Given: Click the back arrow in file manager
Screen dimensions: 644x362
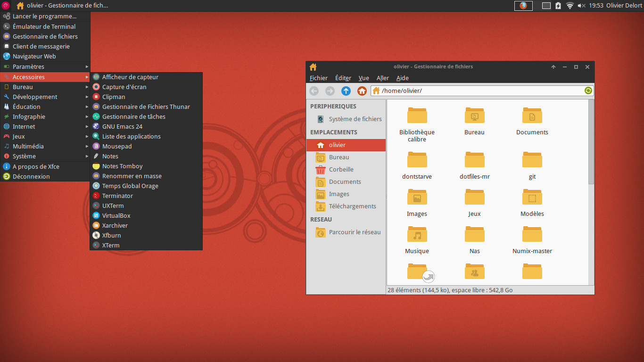Looking at the screenshot, I should pos(314,91).
